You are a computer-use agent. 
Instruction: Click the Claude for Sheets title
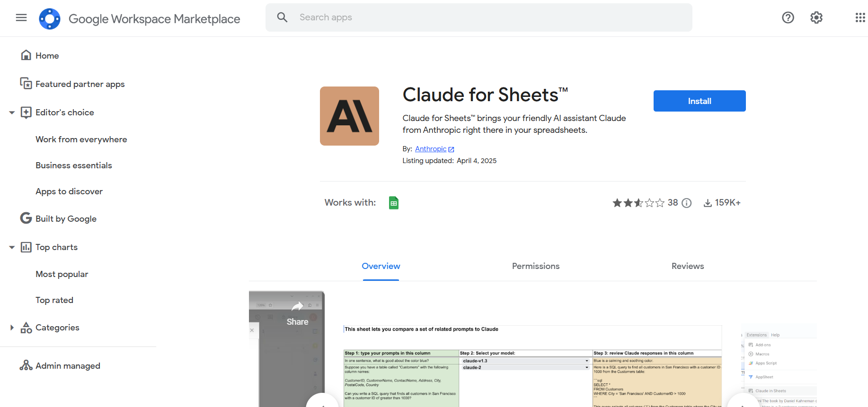(485, 95)
